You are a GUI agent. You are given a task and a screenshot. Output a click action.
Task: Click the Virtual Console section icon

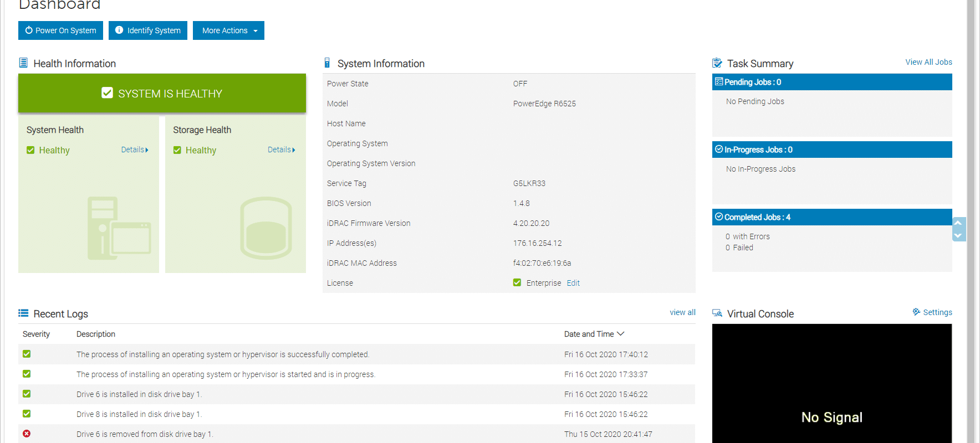click(717, 313)
